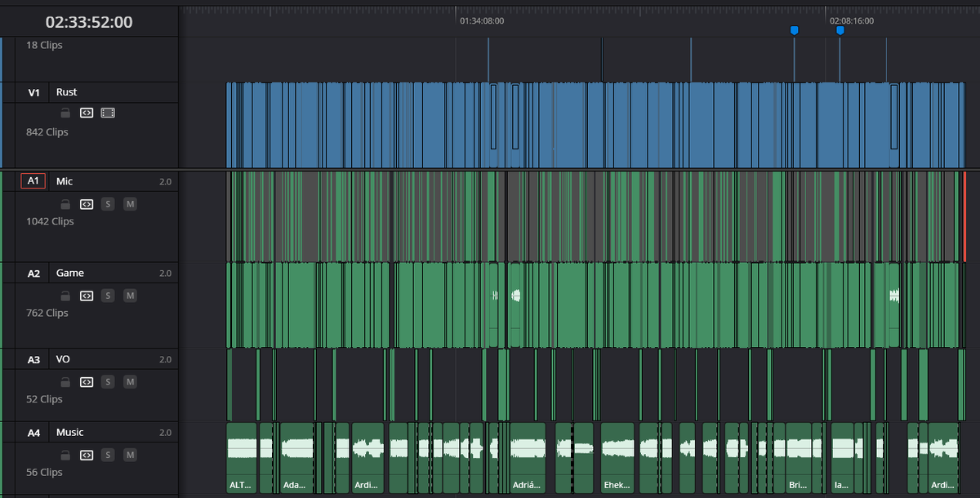Viewport: 980px width, 498px height.
Task: Select the ALT... music clip
Action: coord(242,458)
